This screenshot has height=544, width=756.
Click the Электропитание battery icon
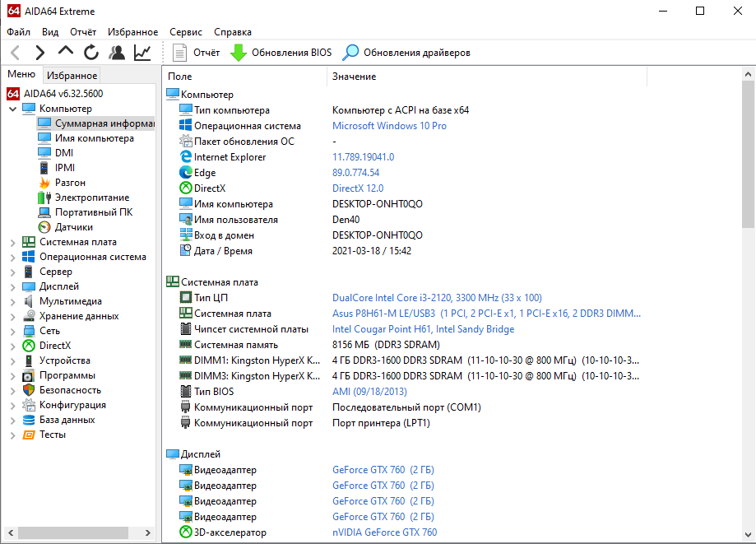pos(44,198)
